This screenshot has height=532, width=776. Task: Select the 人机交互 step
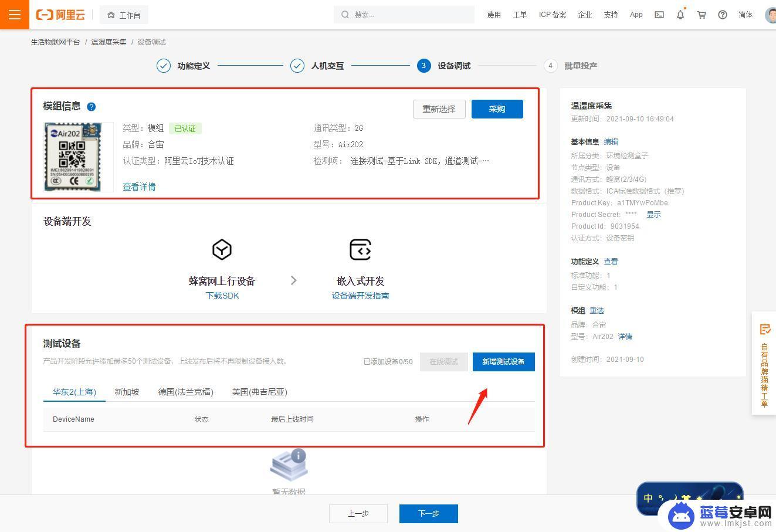coord(317,66)
